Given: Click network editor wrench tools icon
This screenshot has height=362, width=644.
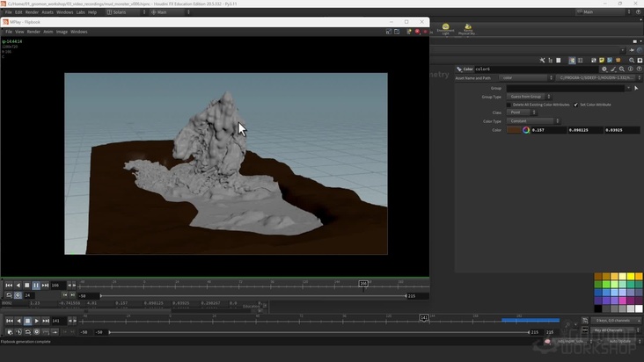Looking at the screenshot, I should [542, 61].
